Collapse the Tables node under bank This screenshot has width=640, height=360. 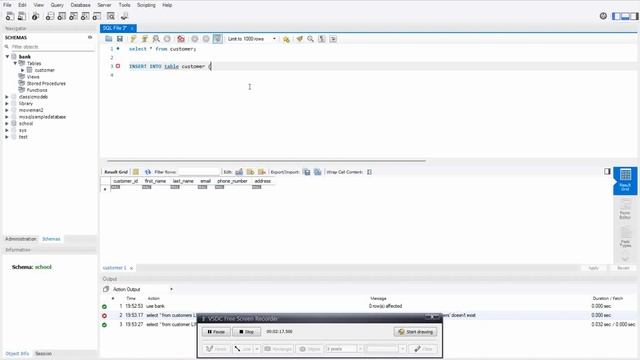[x=15, y=63]
